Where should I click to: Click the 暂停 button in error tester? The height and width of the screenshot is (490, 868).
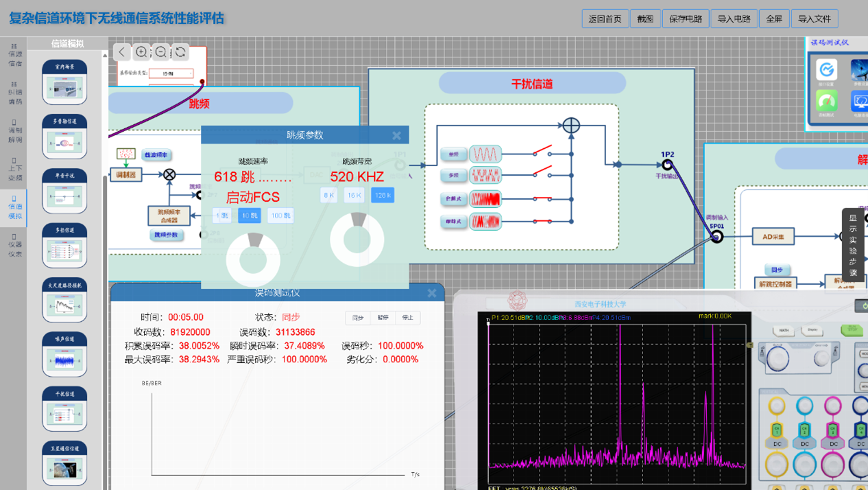click(383, 318)
